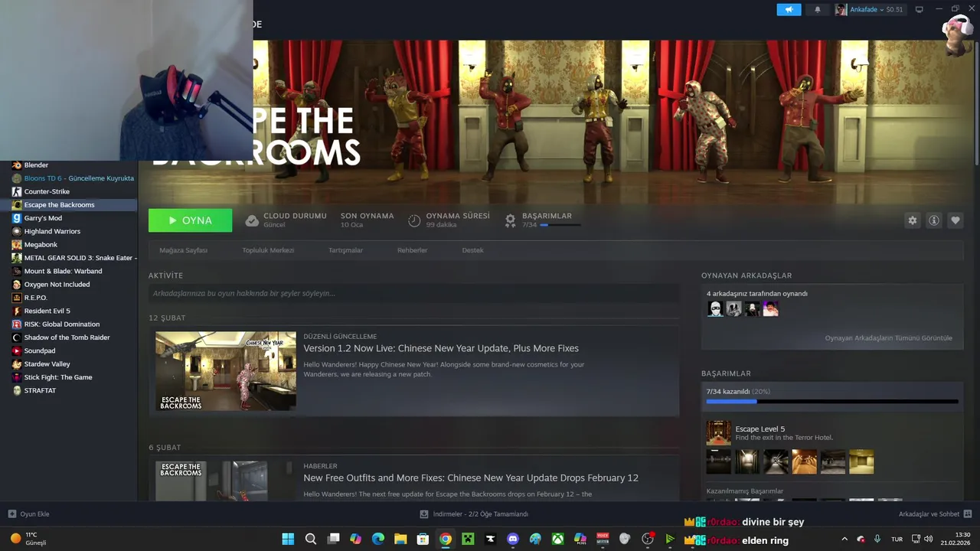Click the cloud status icon
Screen dimensions: 980x551
(x=252, y=220)
